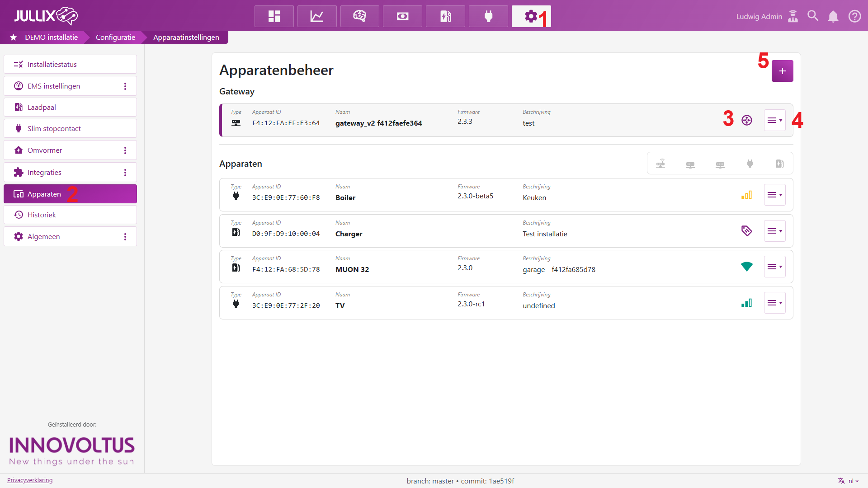Open the dashboard view in top navigation
This screenshot has width=868, height=488.
click(274, 16)
